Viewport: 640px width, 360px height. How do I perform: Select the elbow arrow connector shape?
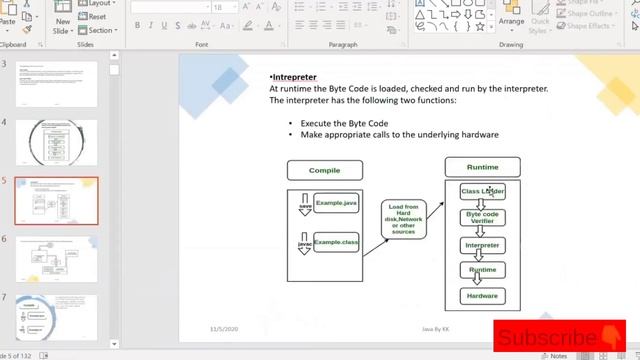coord(444,15)
